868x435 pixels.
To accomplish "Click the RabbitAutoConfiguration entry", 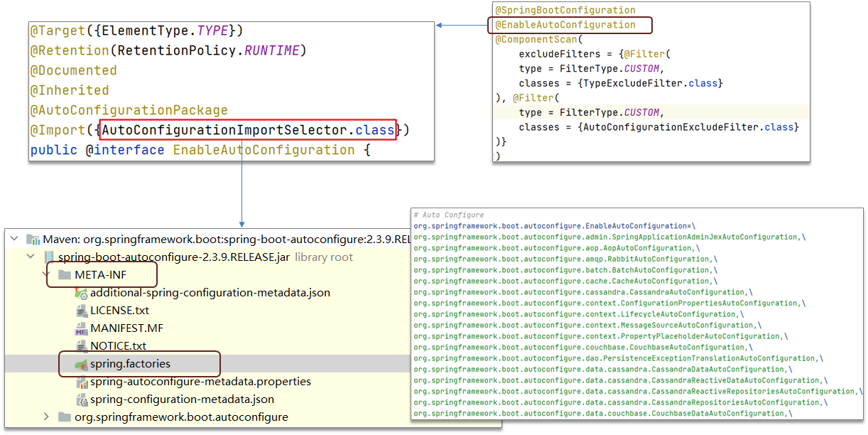I will click(565, 259).
